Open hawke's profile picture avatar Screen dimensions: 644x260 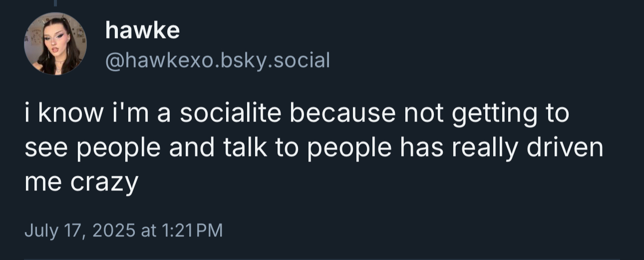tap(55, 44)
